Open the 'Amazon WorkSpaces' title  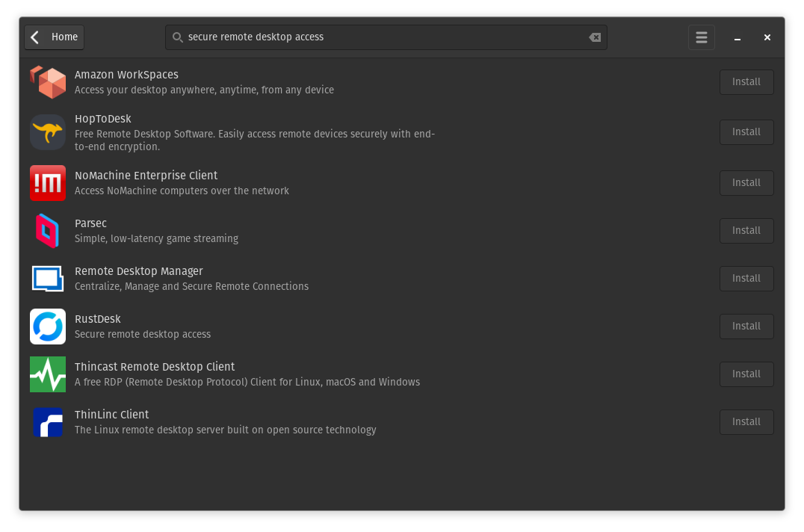(126, 75)
